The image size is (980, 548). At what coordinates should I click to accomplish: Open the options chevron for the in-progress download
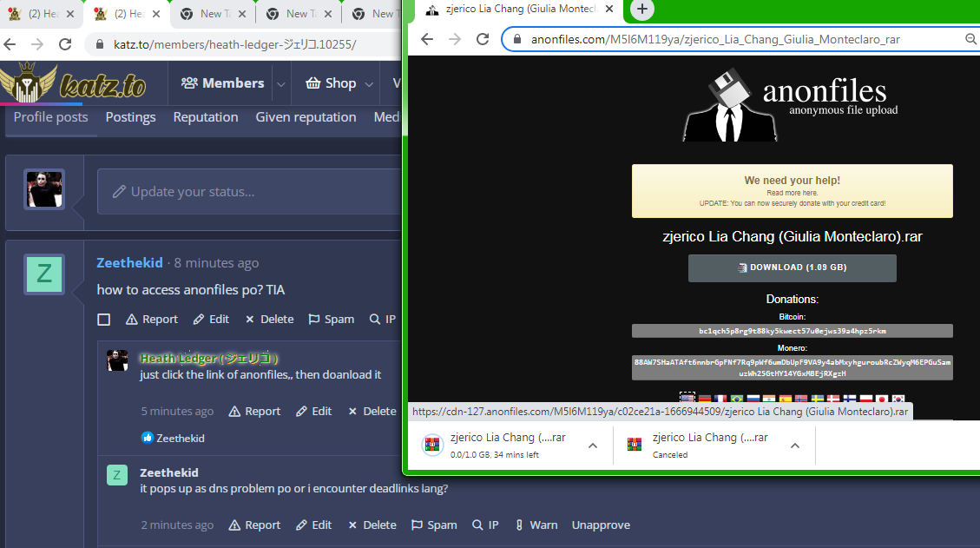(593, 446)
